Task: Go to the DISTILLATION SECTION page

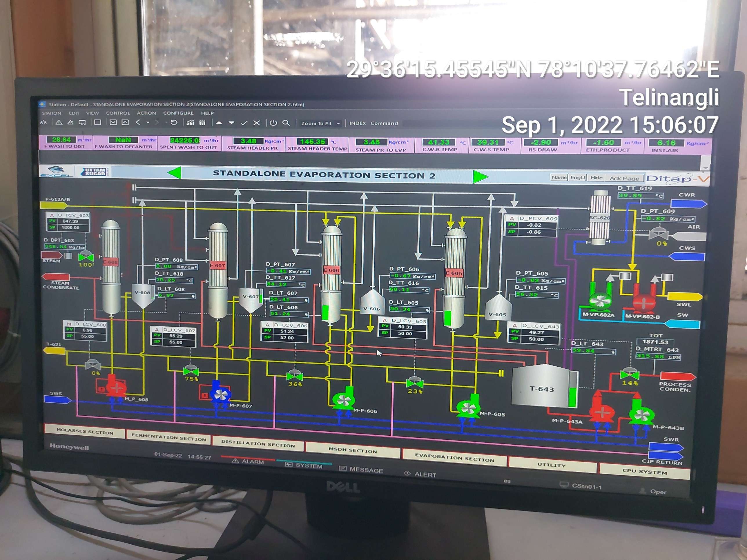Action: click(x=258, y=444)
